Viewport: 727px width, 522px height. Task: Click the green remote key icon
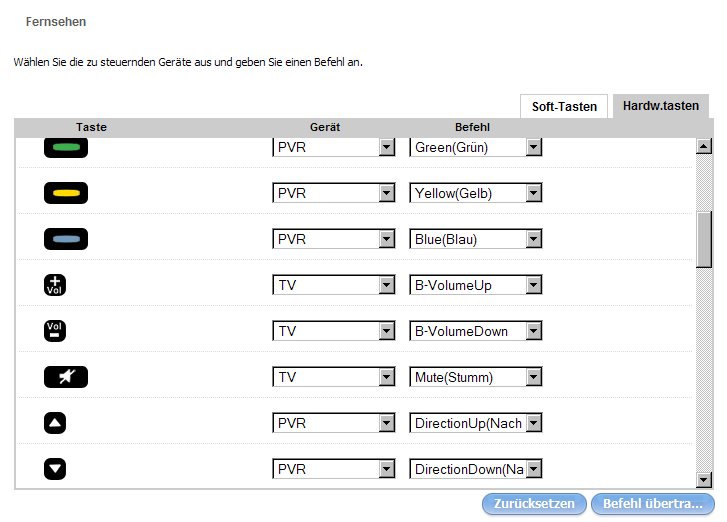click(66, 147)
